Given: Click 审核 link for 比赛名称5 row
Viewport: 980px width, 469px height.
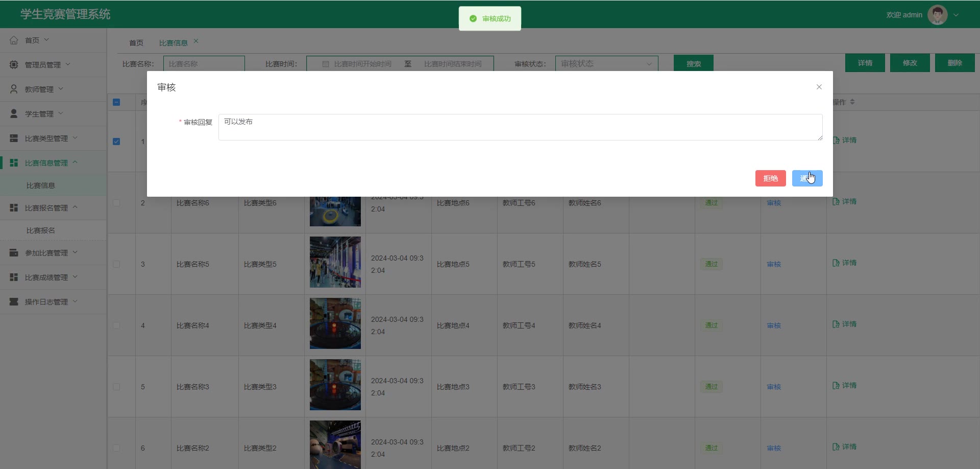Looking at the screenshot, I should point(774,264).
